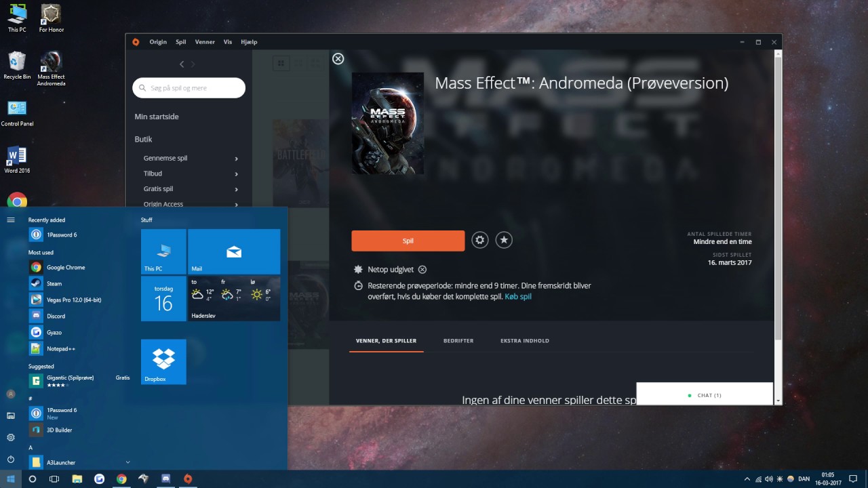Switch to the Venner, der spiller tab
The image size is (868, 488).
pos(386,341)
